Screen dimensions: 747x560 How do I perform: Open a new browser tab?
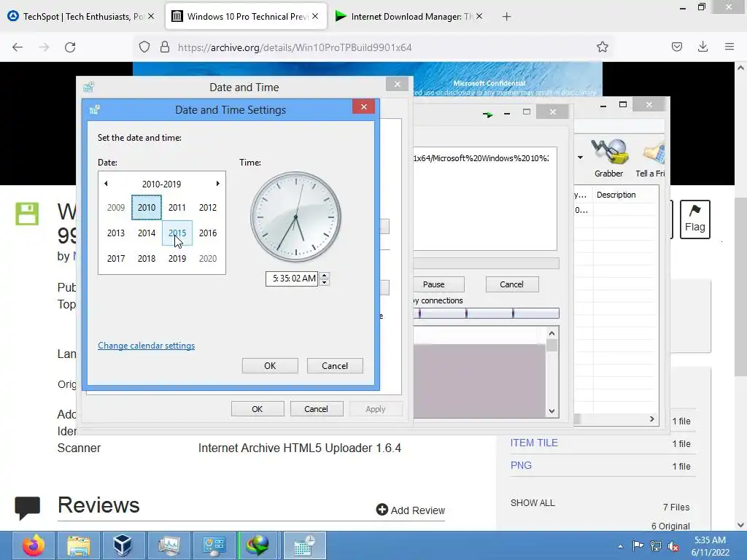506,17
